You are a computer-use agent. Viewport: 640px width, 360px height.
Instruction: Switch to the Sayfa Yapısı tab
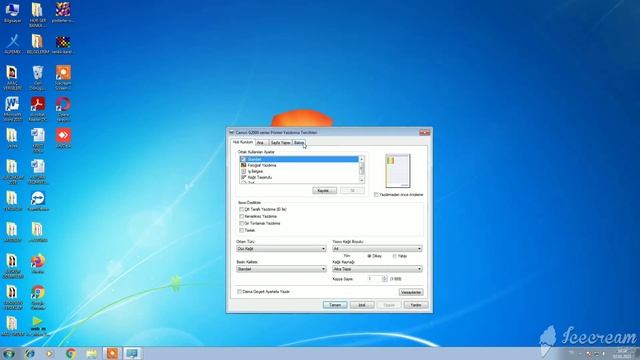tap(280, 142)
